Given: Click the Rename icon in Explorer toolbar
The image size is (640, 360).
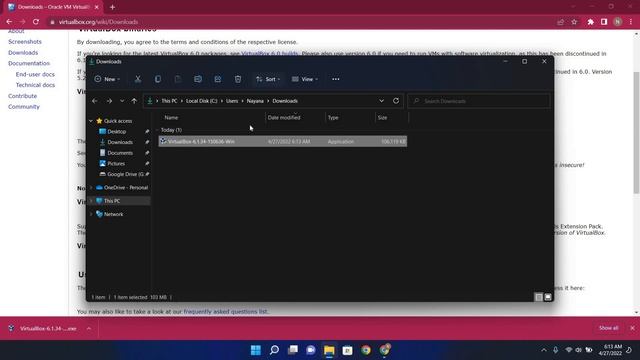Looking at the screenshot, I should [198, 79].
